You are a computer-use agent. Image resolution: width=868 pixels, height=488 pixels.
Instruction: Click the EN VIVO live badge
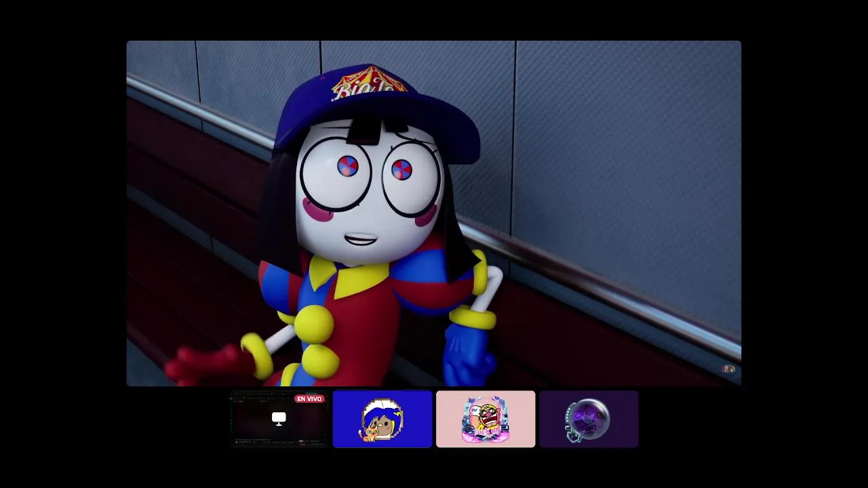click(309, 399)
